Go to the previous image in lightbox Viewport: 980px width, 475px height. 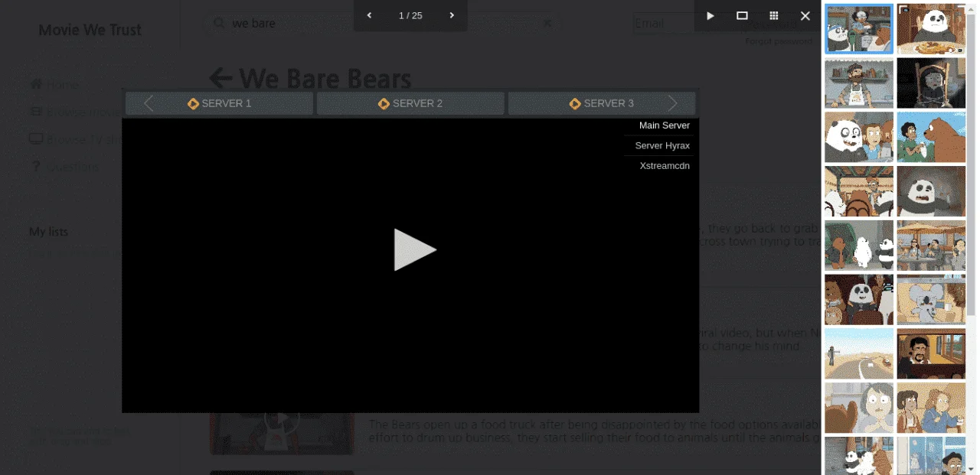pos(369,15)
